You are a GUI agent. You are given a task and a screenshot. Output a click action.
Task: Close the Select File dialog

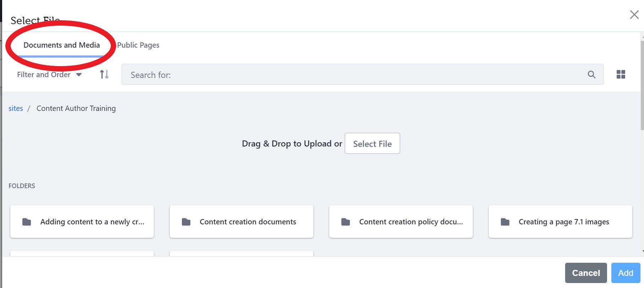(634, 15)
